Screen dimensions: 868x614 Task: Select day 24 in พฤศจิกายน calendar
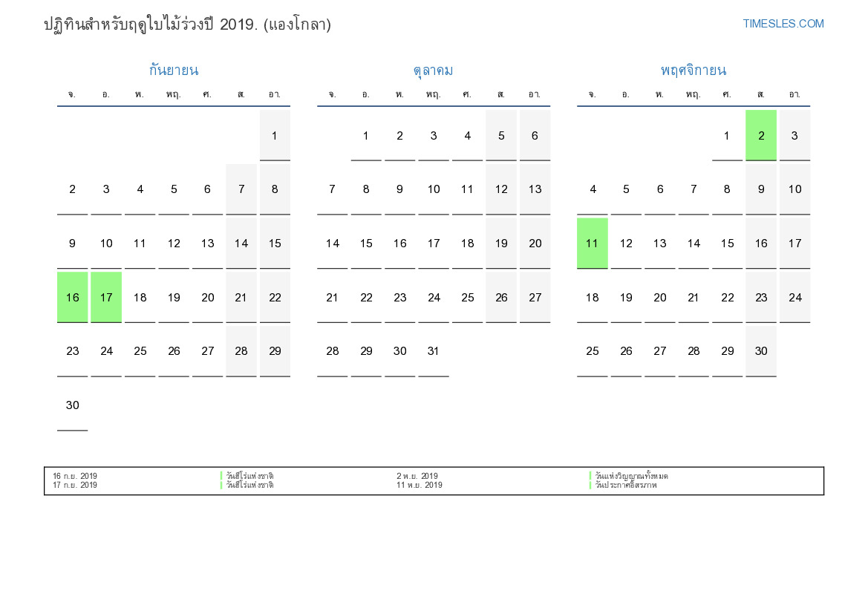coord(794,297)
